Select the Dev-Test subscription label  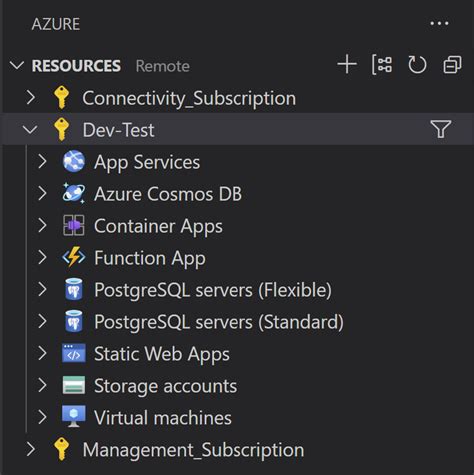pyautogui.click(x=118, y=130)
